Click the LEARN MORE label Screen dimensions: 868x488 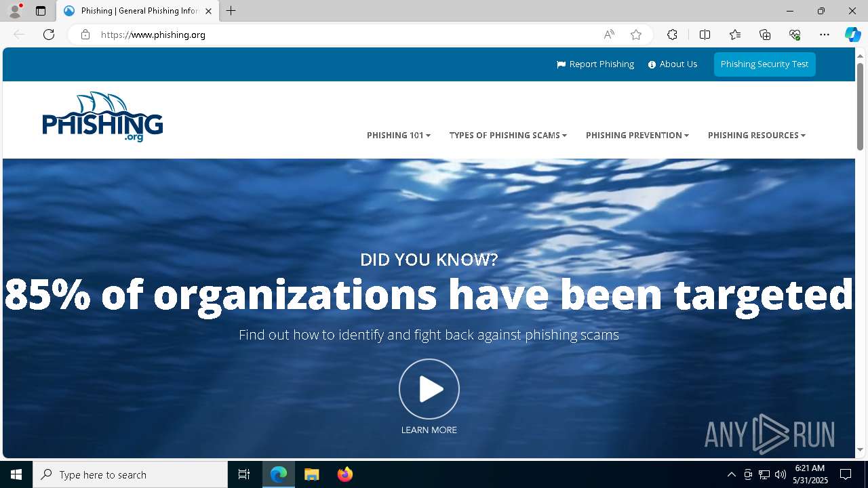click(x=429, y=430)
